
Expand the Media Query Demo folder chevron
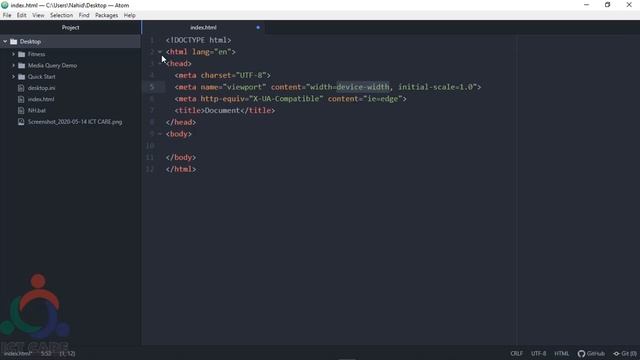coord(13,65)
